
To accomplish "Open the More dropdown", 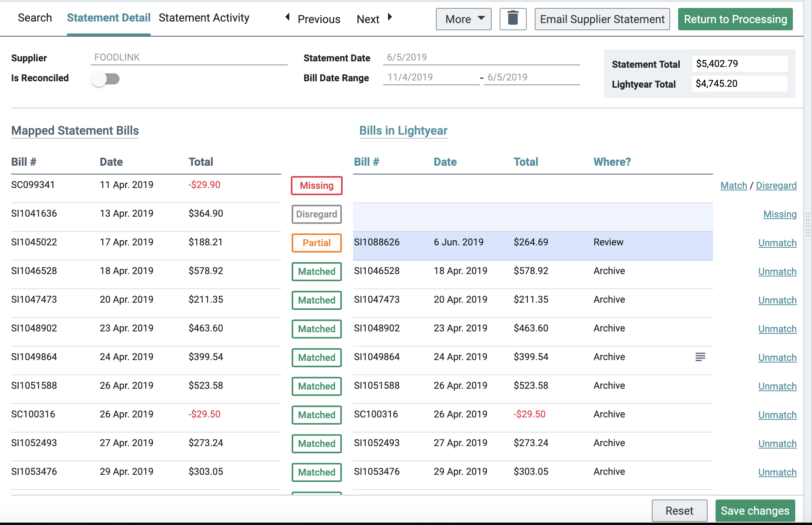I will (463, 19).
